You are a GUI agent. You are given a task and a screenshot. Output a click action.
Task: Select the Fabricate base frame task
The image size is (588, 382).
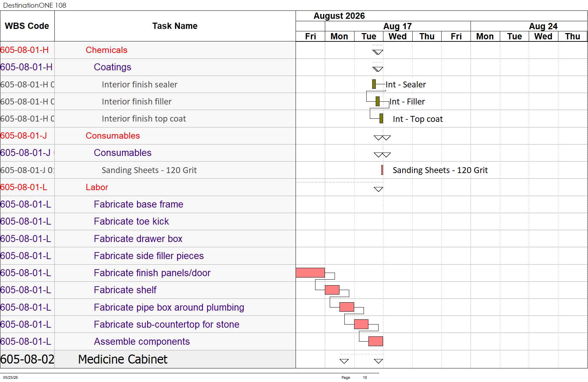[x=138, y=204]
